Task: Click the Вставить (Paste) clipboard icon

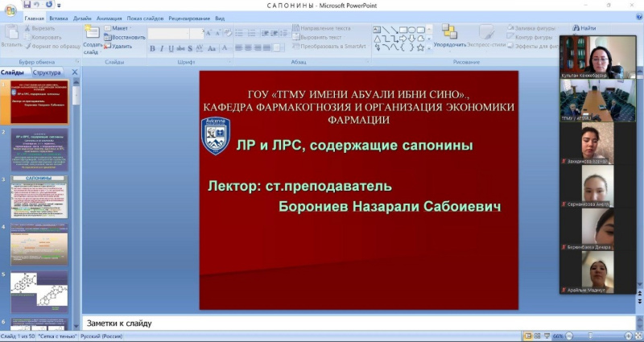Action: click(x=10, y=33)
